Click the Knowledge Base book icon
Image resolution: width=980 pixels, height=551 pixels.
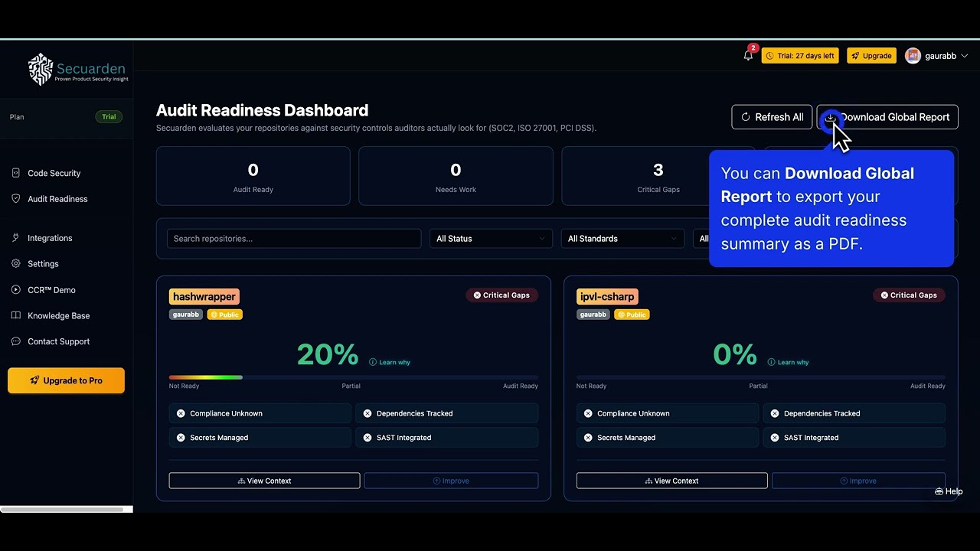point(15,316)
